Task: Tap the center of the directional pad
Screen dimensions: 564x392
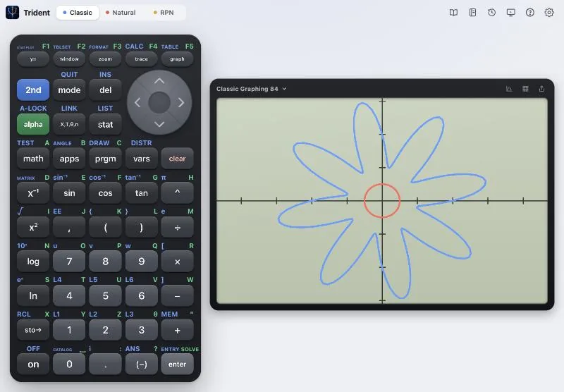Action: coord(159,103)
